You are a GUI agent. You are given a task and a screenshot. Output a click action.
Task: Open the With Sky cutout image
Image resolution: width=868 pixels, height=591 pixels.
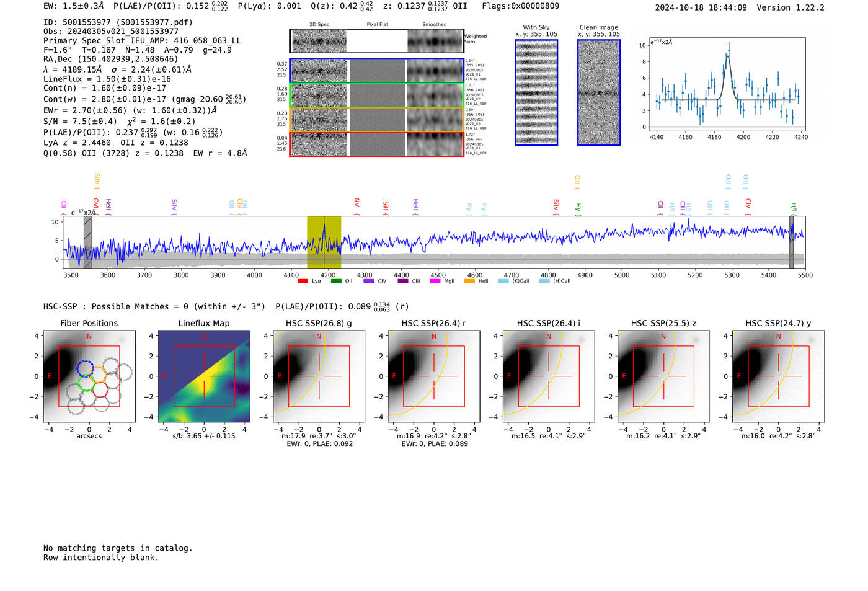tap(536, 92)
